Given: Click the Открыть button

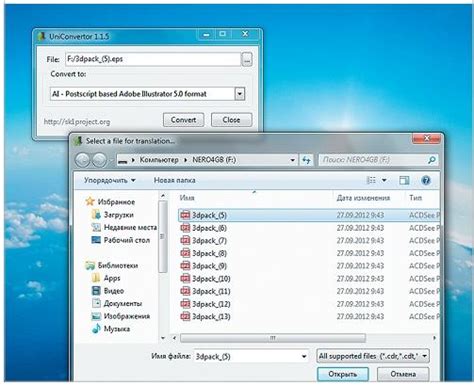Looking at the screenshot, I should [343, 374].
